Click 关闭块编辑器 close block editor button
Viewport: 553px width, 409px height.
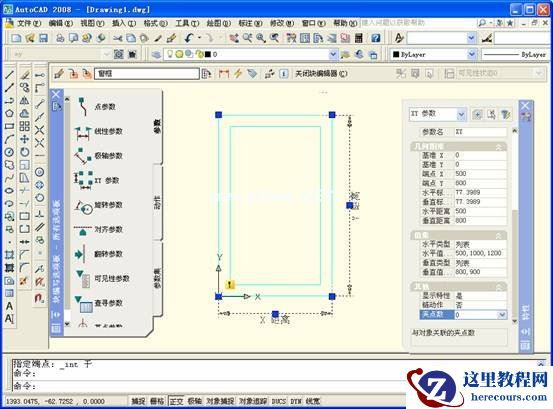(x=321, y=74)
